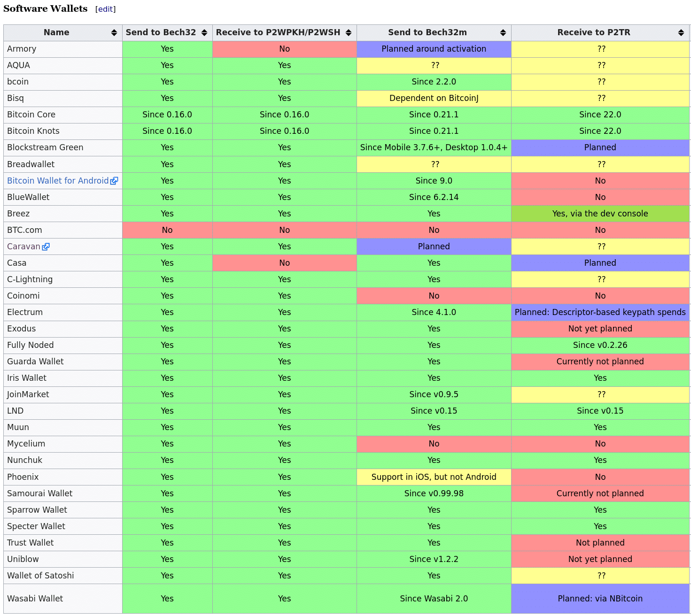Click 'Since 0.21.1' in Bitcoin Knots row
Image resolution: width=691 pixels, height=616 pixels.
pyautogui.click(x=434, y=131)
